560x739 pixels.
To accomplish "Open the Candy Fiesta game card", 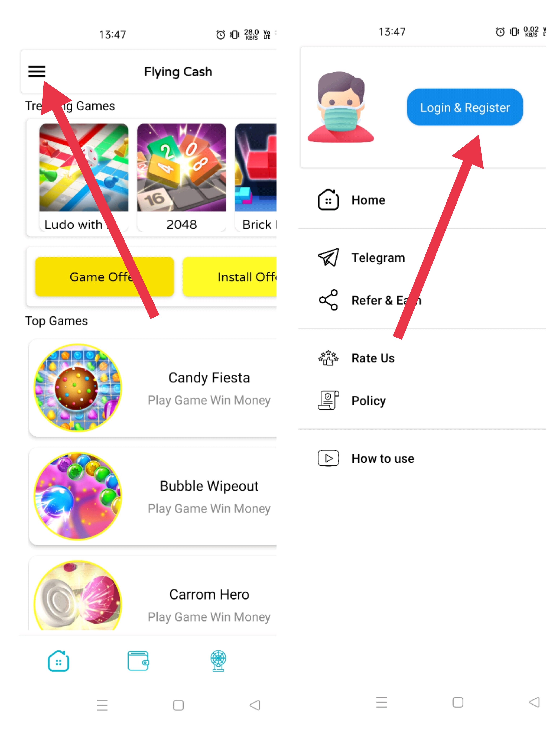I will [x=153, y=388].
